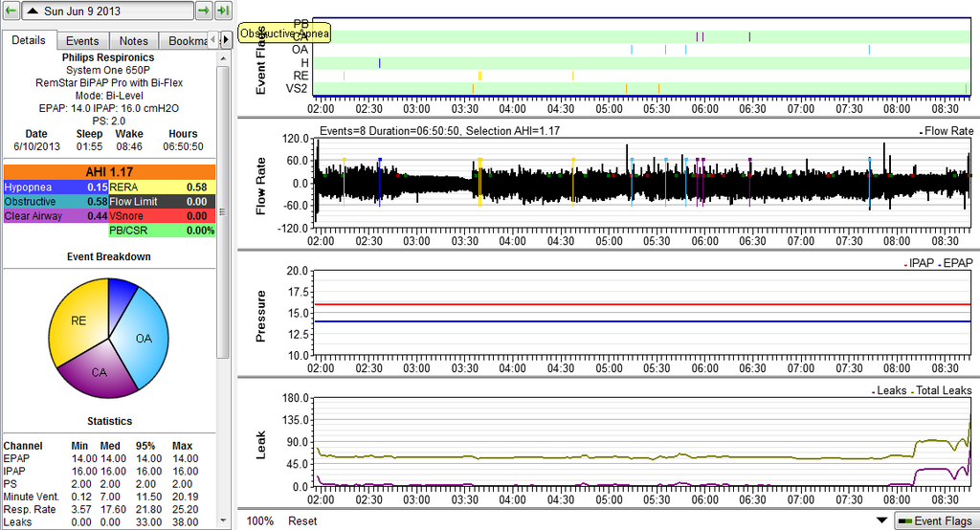
Task: Click the 100% zoom label
Action: [260, 520]
